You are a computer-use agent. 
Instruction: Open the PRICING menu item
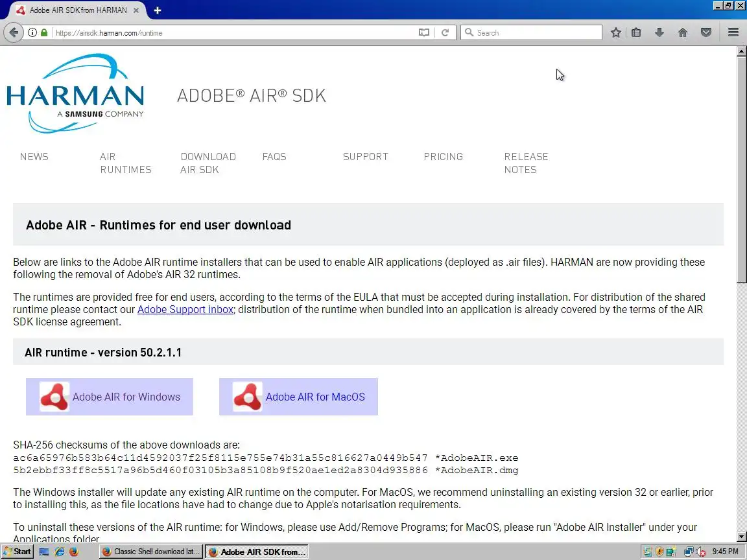pyautogui.click(x=444, y=157)
